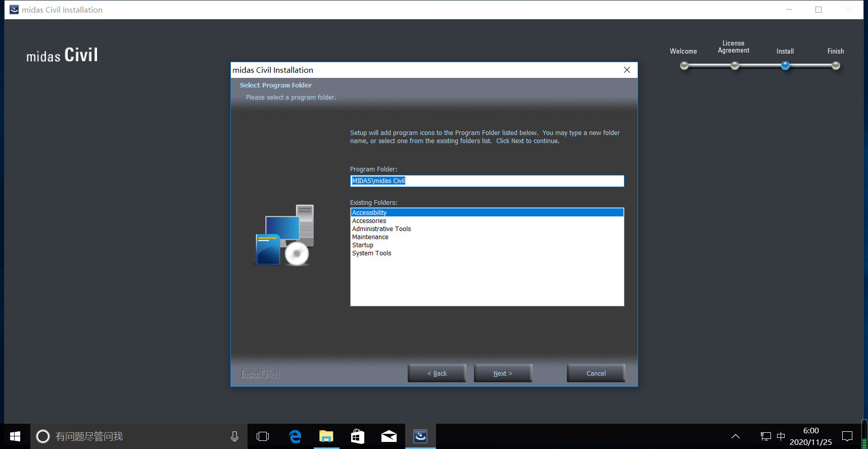Click the Cortana search circle icon
Viewport: 868px width, 449px height.
43,436
